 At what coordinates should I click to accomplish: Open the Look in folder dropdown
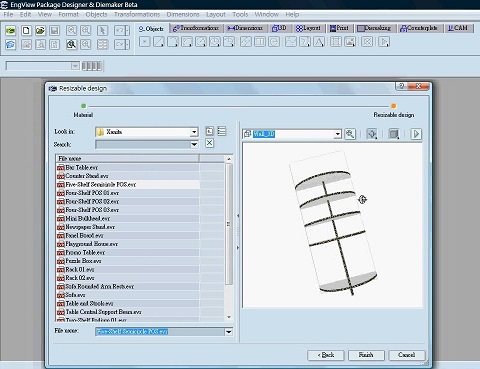194,132
